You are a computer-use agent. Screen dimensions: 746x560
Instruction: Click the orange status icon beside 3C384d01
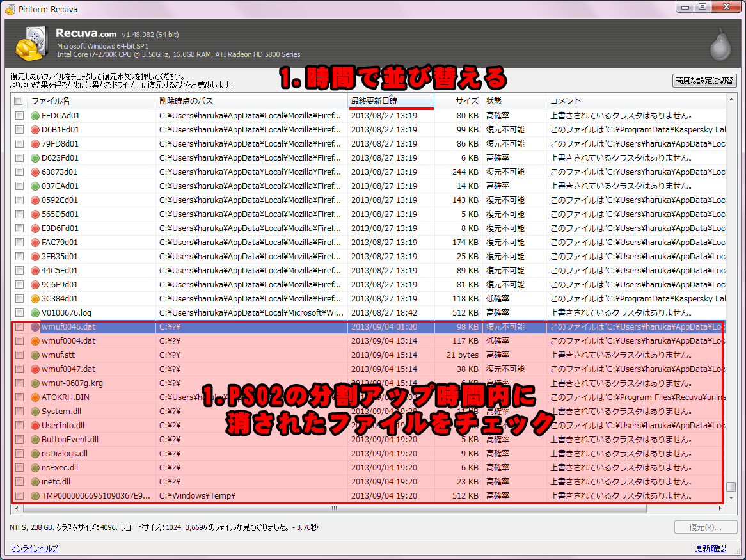(35, 299)
